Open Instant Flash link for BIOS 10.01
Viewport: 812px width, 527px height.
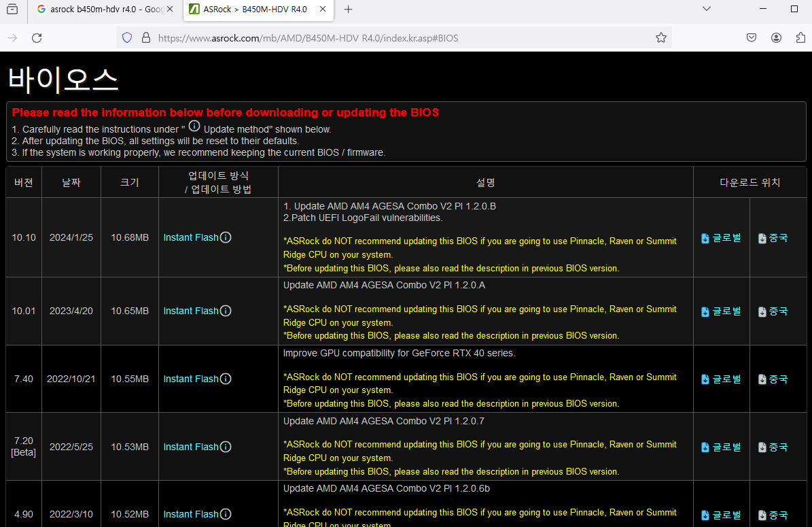[190, 311]
